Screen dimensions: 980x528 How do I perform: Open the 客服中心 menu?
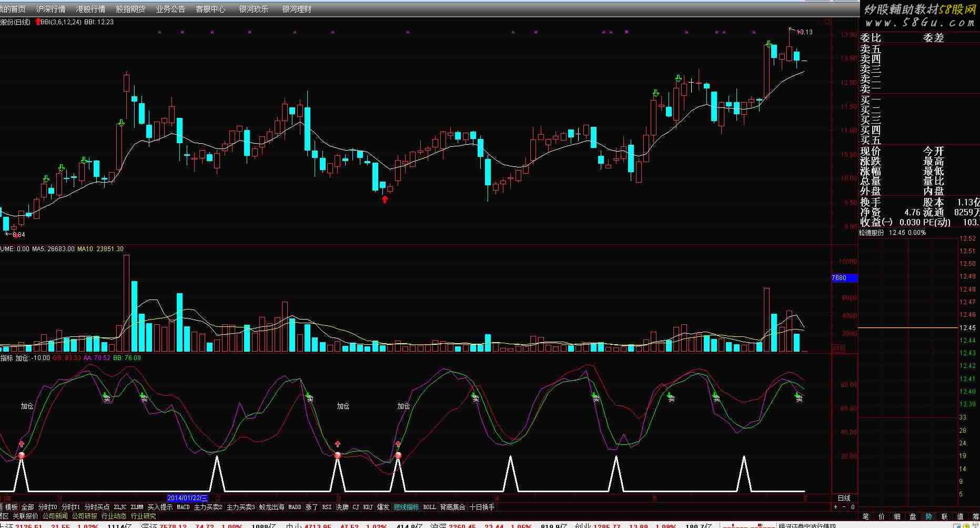(x=210, y=9)
